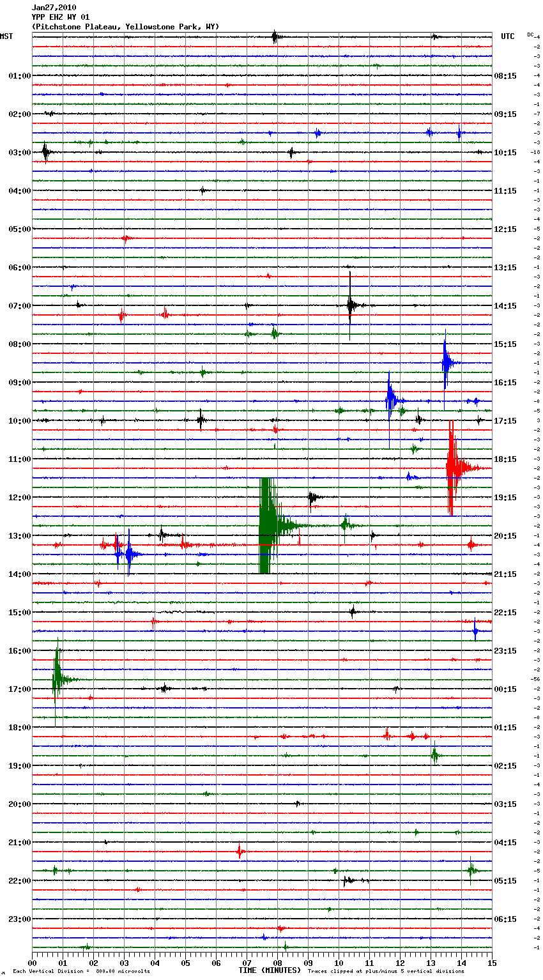Select the 22:00 MST time label
543x980 pixels.
(x=20, y=881)
